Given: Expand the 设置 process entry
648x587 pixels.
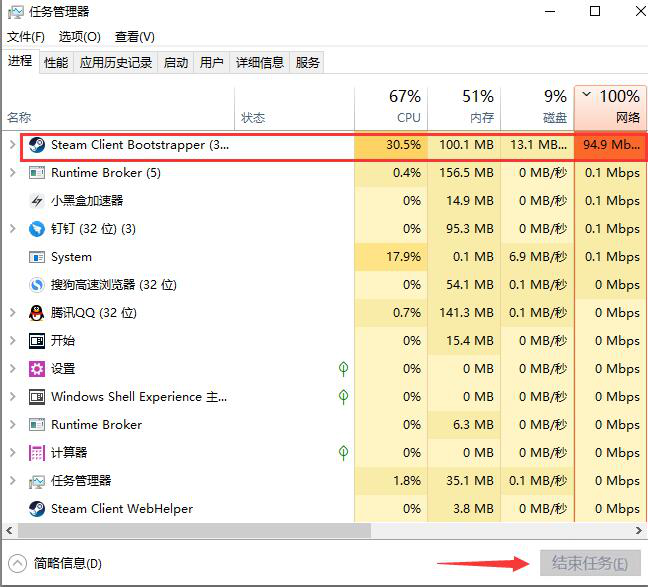Looking at the screenshot, I should (x=12, y=369).
